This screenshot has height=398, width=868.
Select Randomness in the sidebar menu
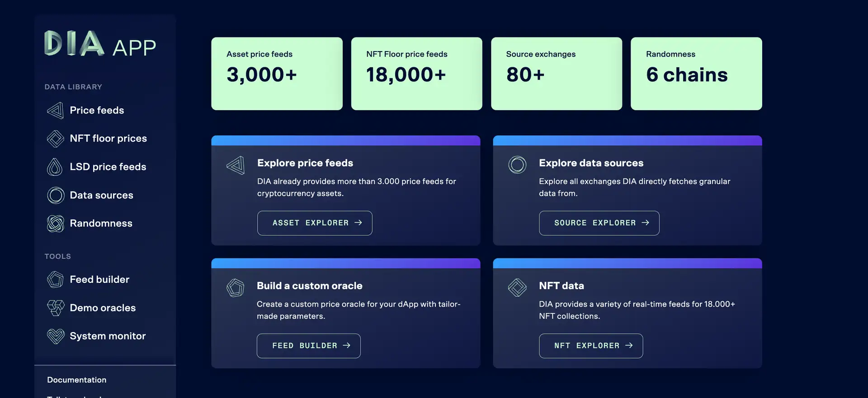pyautogui.click(x=101, y=224)
